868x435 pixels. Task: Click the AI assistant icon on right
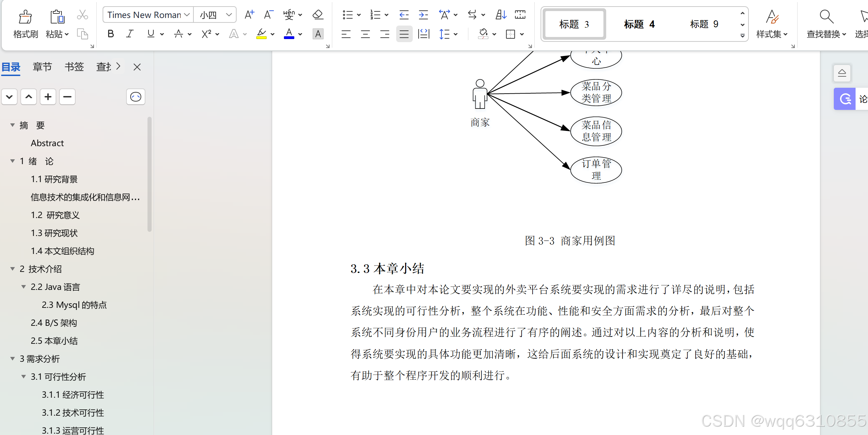pyautogui.click(x=845, y=99)
